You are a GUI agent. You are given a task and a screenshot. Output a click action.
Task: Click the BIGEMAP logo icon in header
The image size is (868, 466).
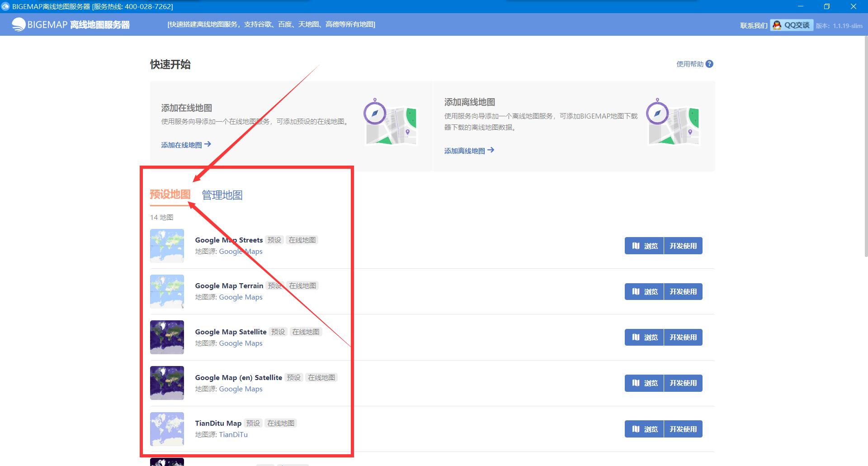tap(19, 24)
